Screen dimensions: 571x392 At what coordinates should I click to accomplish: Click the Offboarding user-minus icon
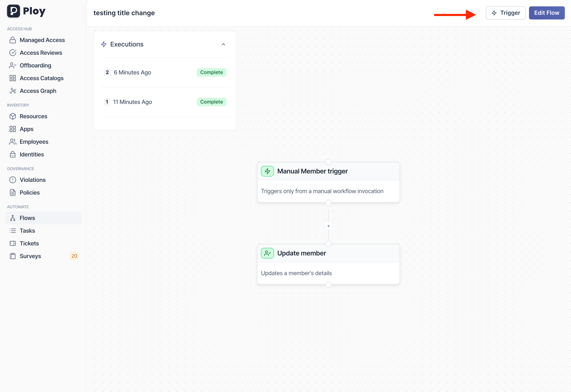click(x=13, y=65)
